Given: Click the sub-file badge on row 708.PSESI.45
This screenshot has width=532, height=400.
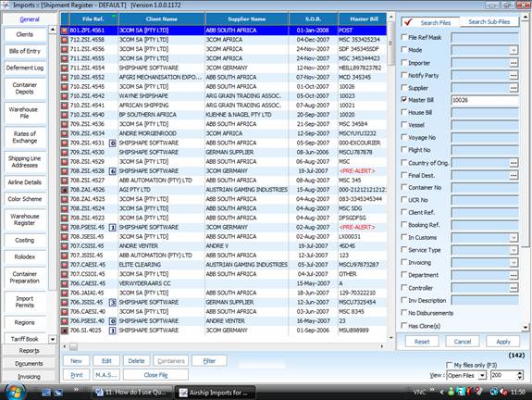Looking at the screenshot, I should [113, 228].
